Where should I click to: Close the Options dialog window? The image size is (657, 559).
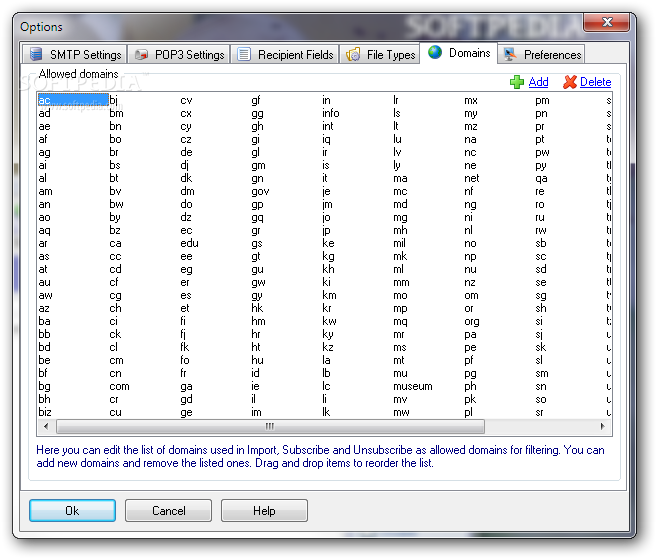607,22
